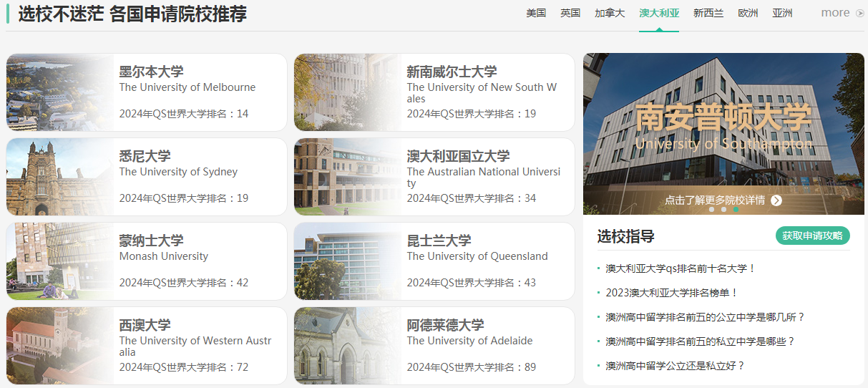The width and height of the screenshot is (868, 388).
Task: Click the 新南威尔士大学 title
Action: click(x=452, y=72)
